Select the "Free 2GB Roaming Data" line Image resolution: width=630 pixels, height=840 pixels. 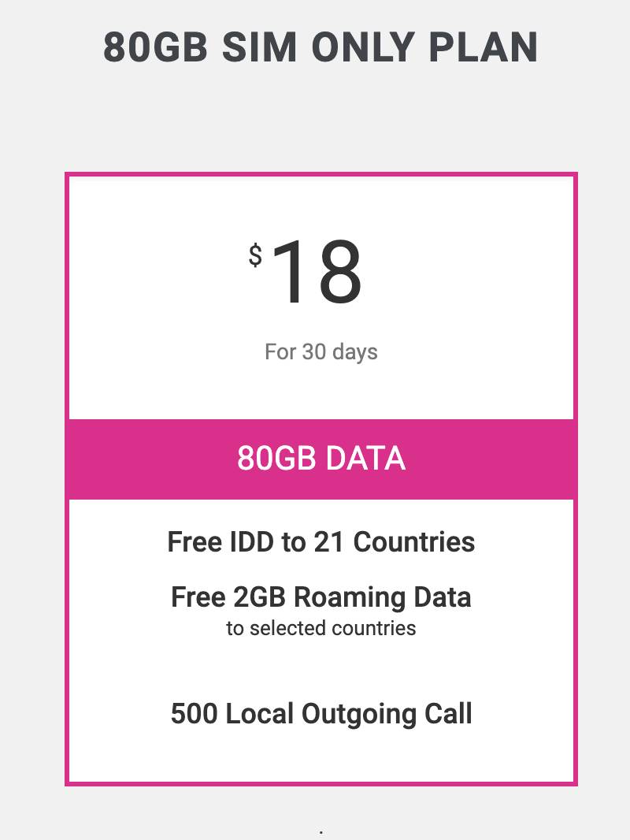[321, 597]
